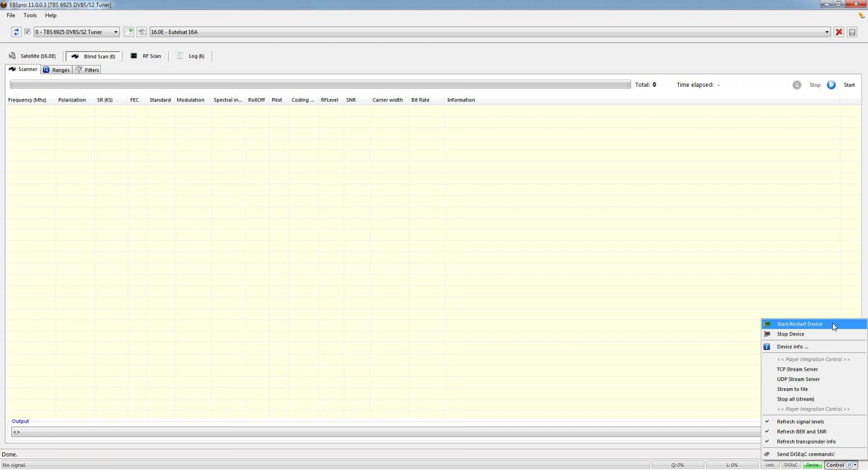Screen dimensions: 868x470
Task: Open the Tools menu
Action: pos(30,15)
